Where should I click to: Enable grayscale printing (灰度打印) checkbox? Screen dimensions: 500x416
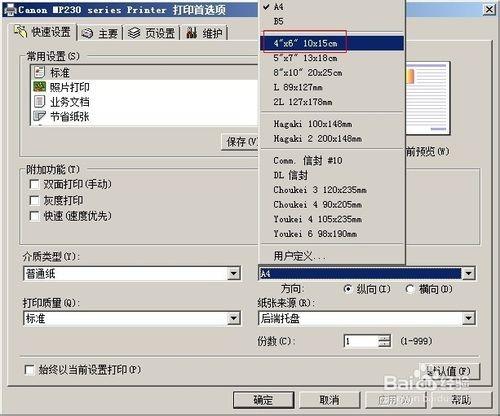[34, 200]
